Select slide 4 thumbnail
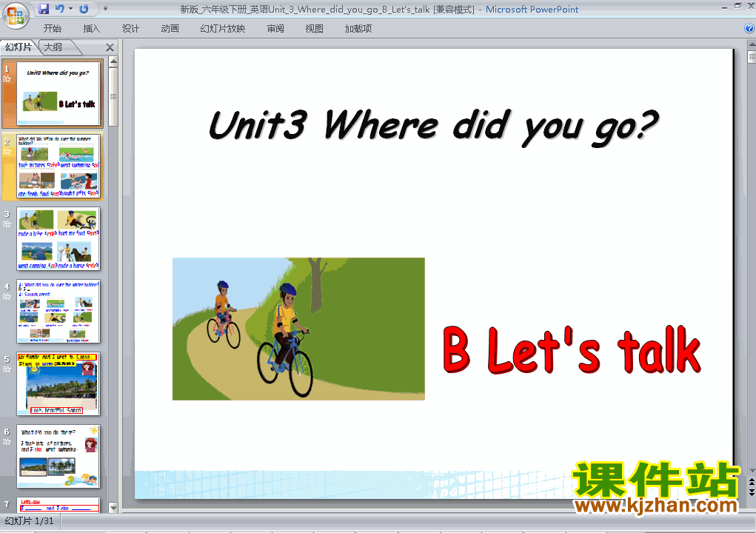Screen dimensions: 756x533 point(58,312)
